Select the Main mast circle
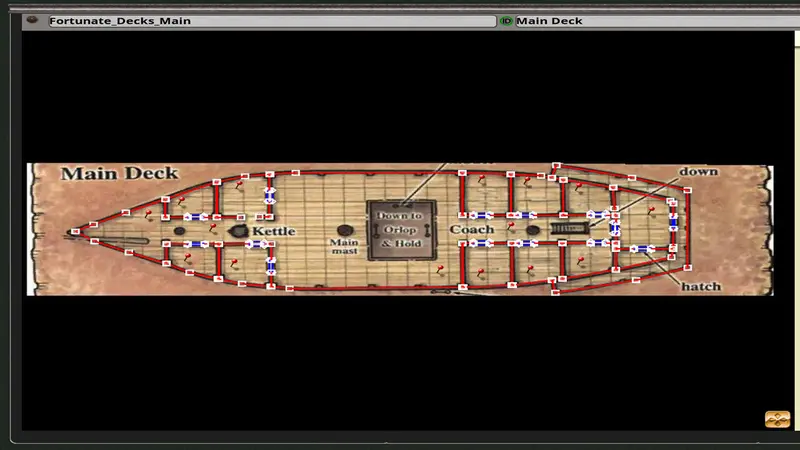Image resolution: width=800 pixels, height=450 pixels. [x=345, y=231]
